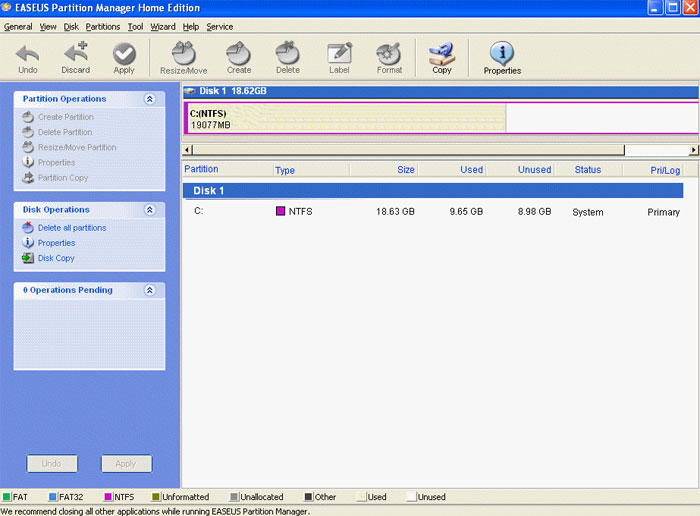Click the Label toolbar icon
700x516 pixels.
pos(339,54)
